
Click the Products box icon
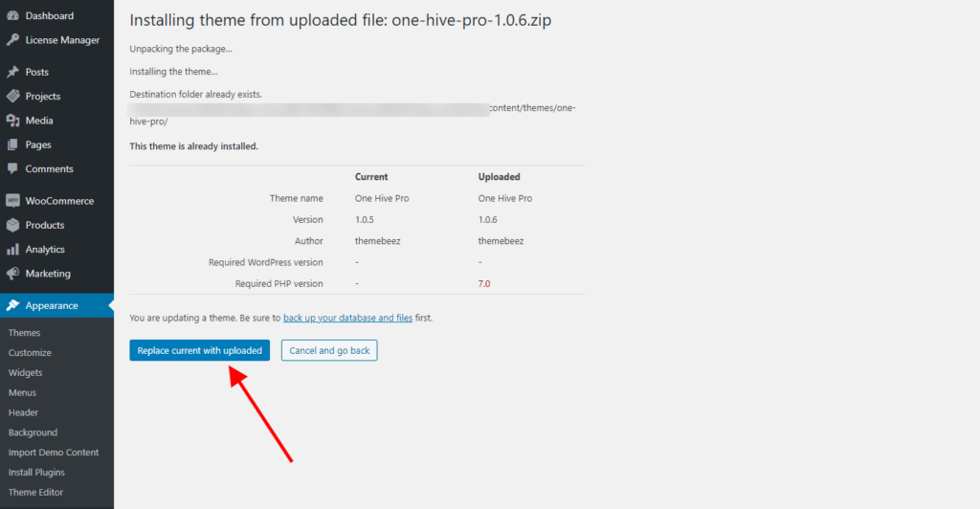point(12,225)
